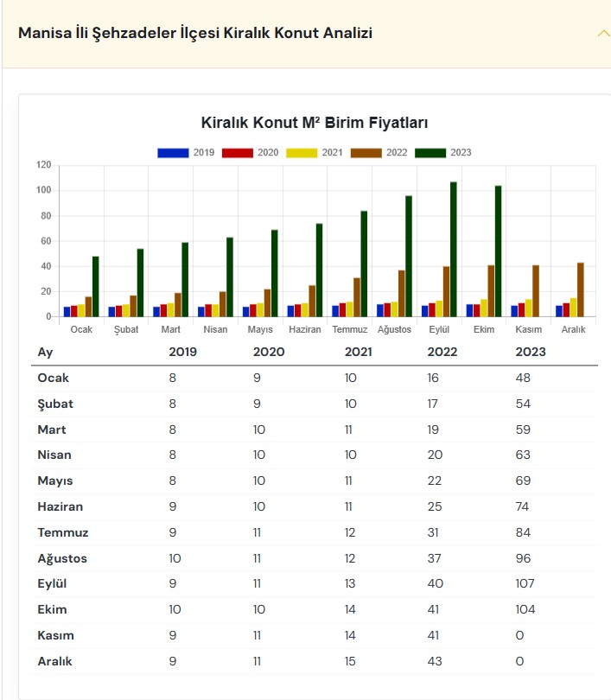Select the Mayıs row label in table
The image size is (611, 700).
[x=55, y=480]
